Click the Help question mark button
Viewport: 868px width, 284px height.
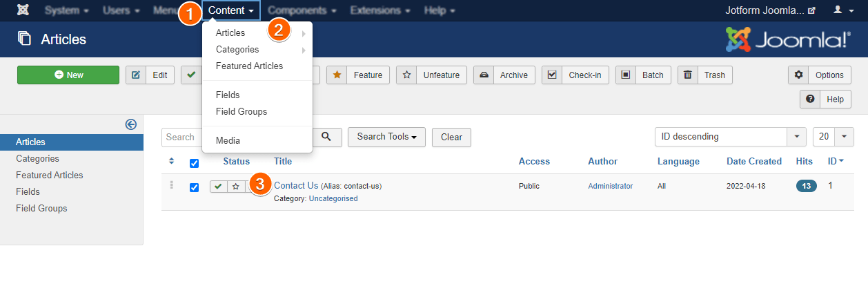(x=825, y=100)
